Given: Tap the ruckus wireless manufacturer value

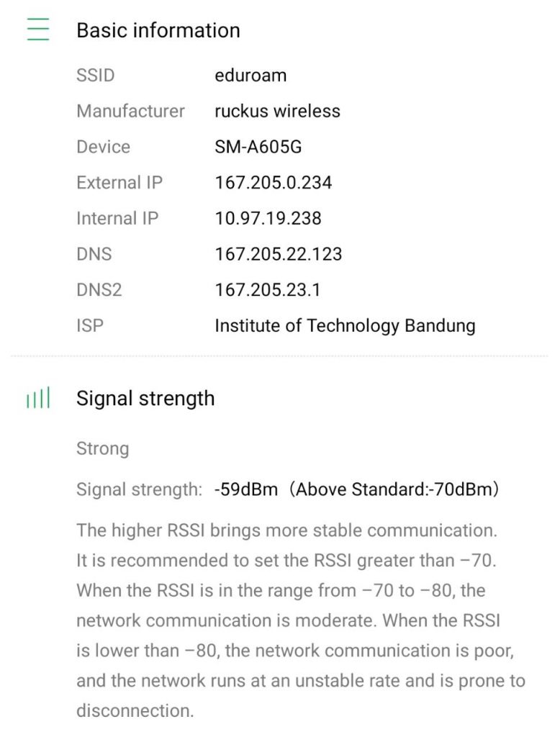Looking at the screenshot, I should pyautogui.click(x=277, y=112).
